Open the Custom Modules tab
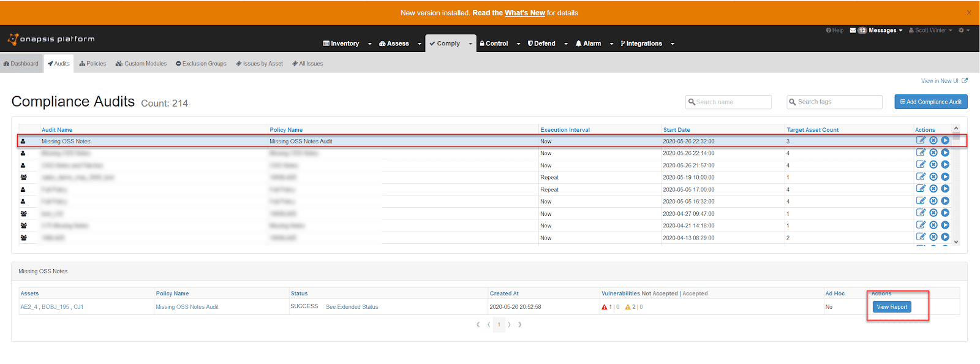Image resolution: width=980 pixels, height=364 pixels. 141,64
